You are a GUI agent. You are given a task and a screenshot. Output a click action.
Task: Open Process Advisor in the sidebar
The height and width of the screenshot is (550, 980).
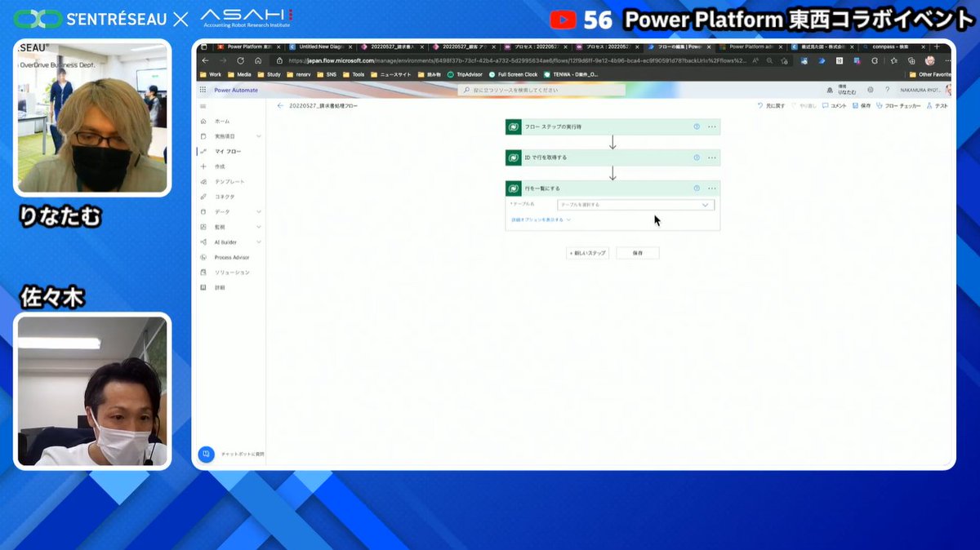pyautogui.click(x=232, y=257)
